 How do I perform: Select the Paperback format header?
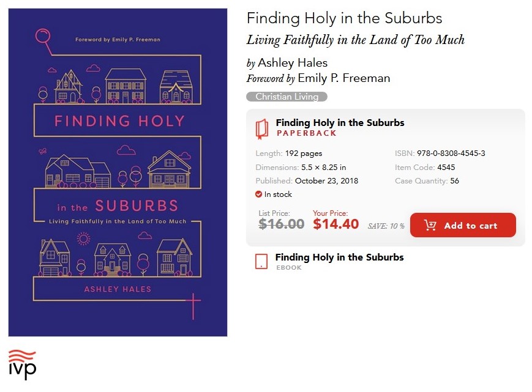pyautogui.click(x=306, y=133)
